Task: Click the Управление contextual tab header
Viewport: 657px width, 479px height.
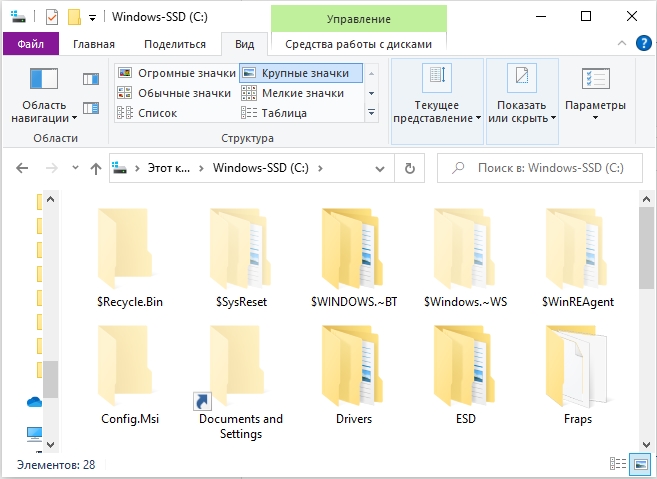Action: pyautogui.click(x=359, y=19)
